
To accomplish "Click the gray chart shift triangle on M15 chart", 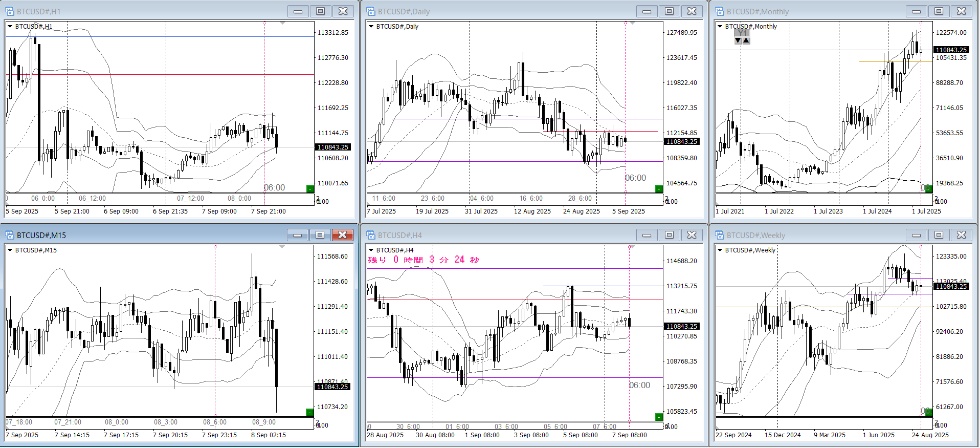I will 282,247.
